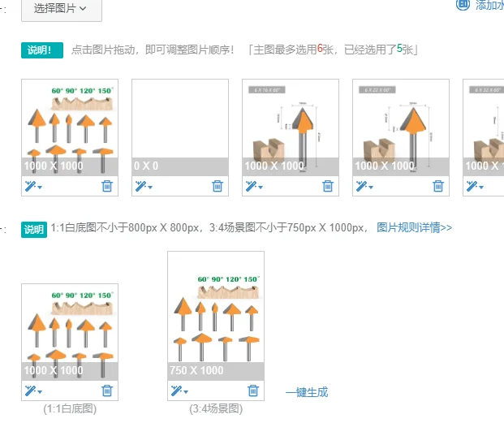Select the 1:1白底图 thumbnail
Viewport: 504px width, 423px height.
point(70,332)
